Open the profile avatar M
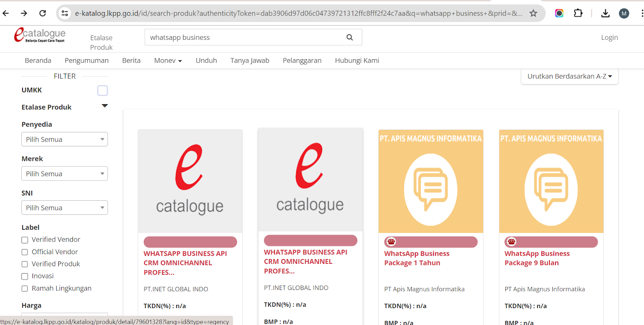The width and height of the screenshot is (644, 325). coord(624,13)
